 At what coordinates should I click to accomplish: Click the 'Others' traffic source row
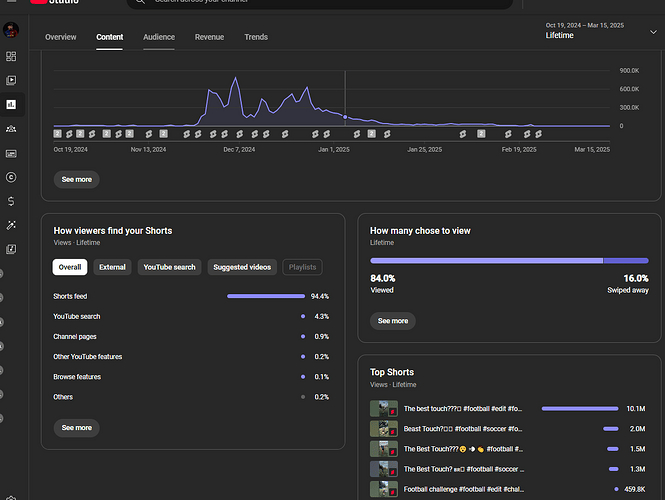click(x=191, y=397)
